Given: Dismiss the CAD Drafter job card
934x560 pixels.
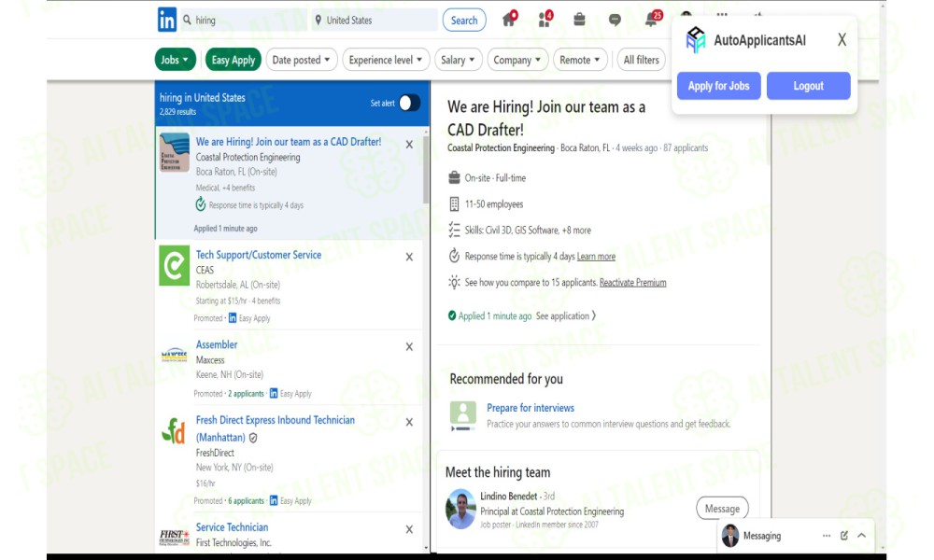Looking at the screenshot, I should tap(409, 144).
